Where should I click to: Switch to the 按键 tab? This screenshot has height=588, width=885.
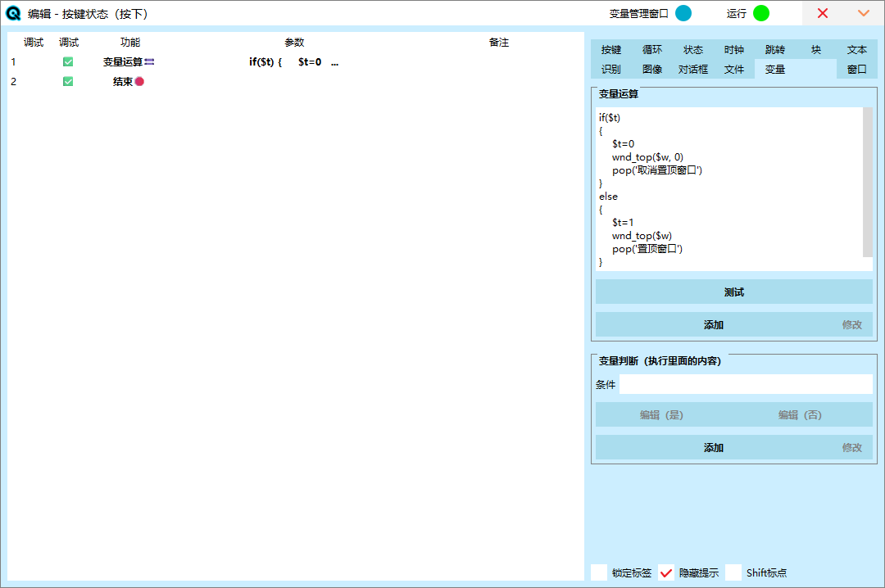pyautogui.click(x=611, y=50)
